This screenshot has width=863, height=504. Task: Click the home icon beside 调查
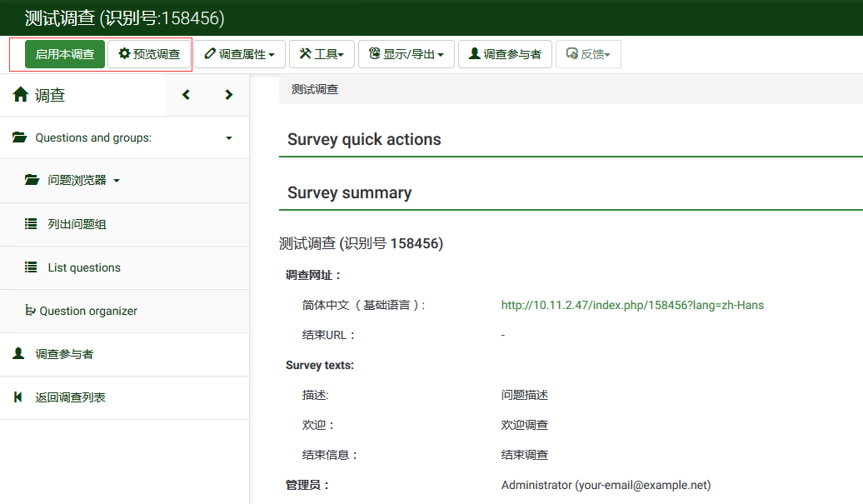pyautogui.click(x=21, y=95)
